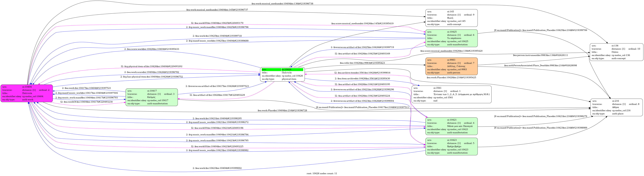Click the orange oi:9983 auth-person node

pos(451,66)
